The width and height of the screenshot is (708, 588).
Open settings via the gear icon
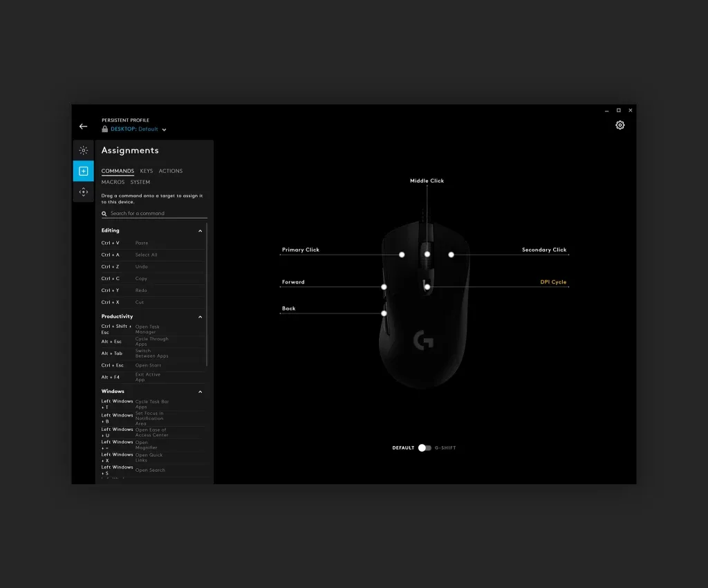[x=619, y=125]
